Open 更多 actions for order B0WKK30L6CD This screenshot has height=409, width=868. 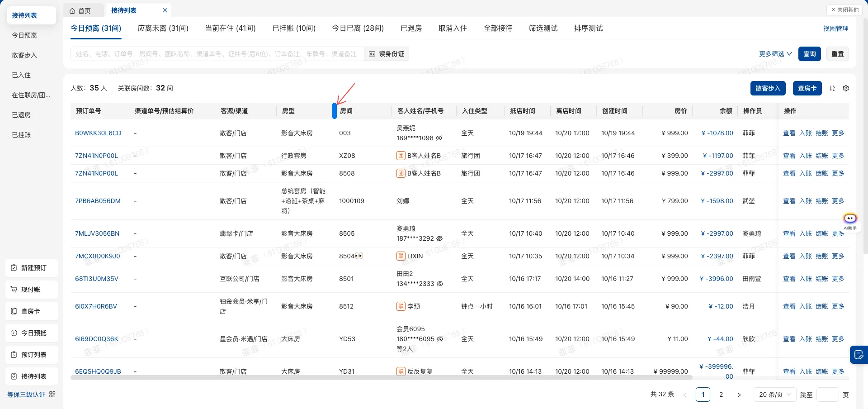(838, 133)
